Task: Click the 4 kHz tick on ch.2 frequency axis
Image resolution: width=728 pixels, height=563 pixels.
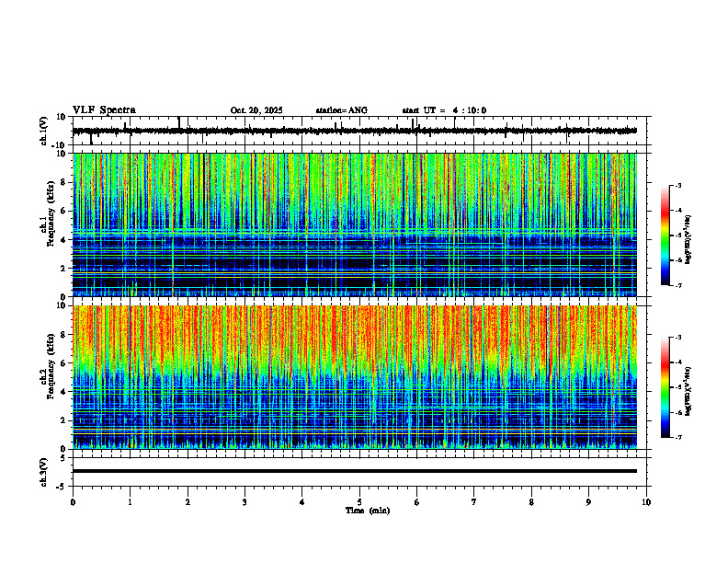Action: [63, 392]
